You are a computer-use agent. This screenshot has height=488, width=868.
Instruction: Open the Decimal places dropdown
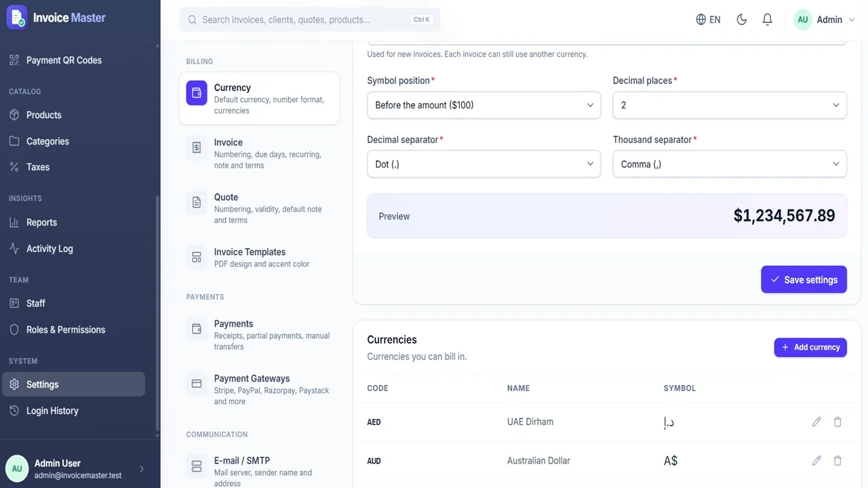(x=730, y=105)
